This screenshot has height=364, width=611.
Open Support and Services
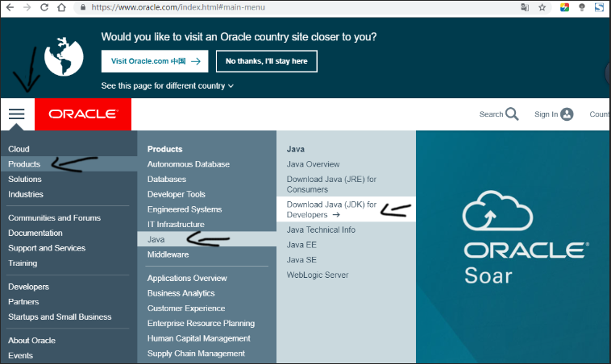[x=47, y=248]
